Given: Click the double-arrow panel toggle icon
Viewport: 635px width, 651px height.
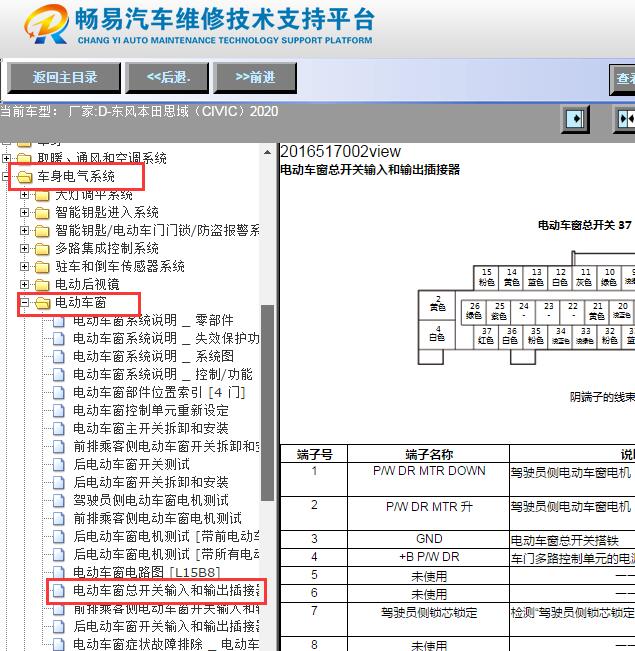Looking at the screenshot, I should pos(625,119).
